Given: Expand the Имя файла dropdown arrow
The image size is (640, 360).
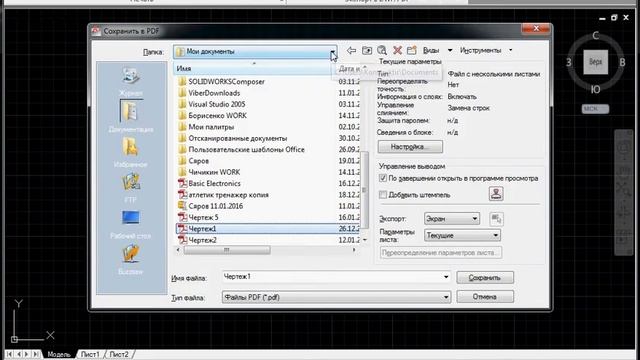Looking at the screenshot, I should pos(446,277).
